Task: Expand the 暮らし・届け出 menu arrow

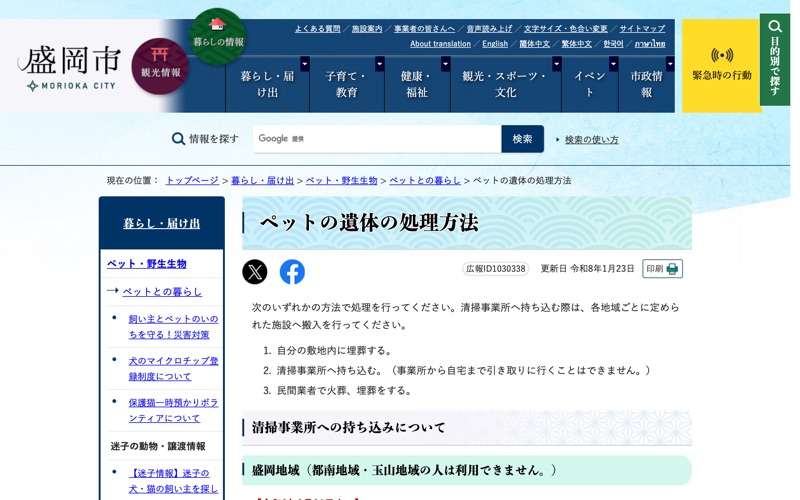Action: tap(305, 64)
